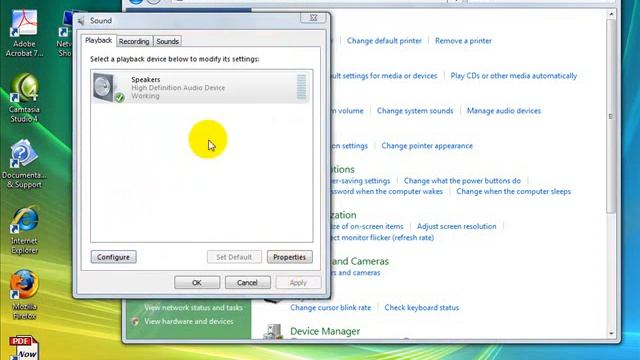Image resolution: width=640 pixels, height=360 pixels.
Task: Close the Sound dialog window
Action: [x=313, y=18]
